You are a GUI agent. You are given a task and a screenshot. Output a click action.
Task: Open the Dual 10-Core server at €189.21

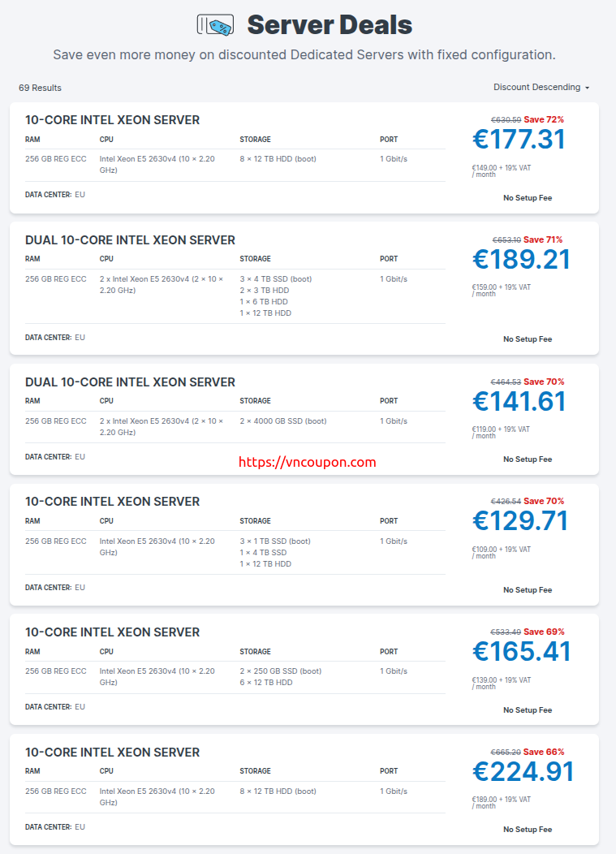pos(521,259)
